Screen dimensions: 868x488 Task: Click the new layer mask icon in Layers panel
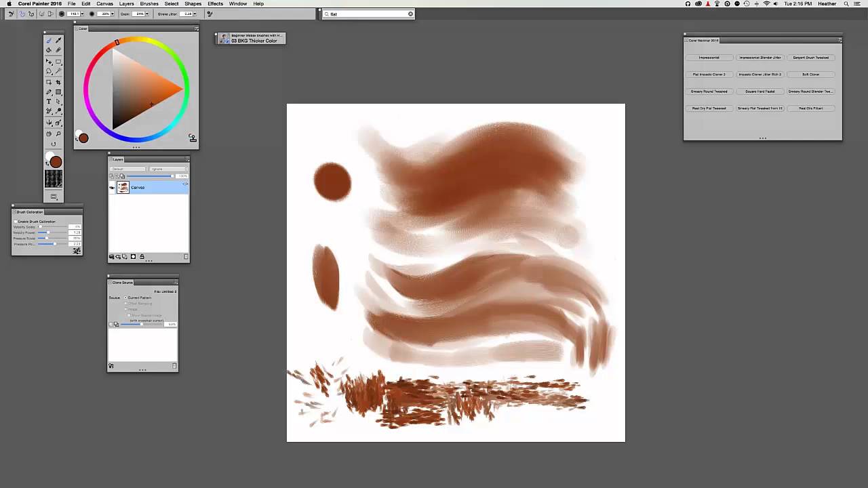click(133, 257)
